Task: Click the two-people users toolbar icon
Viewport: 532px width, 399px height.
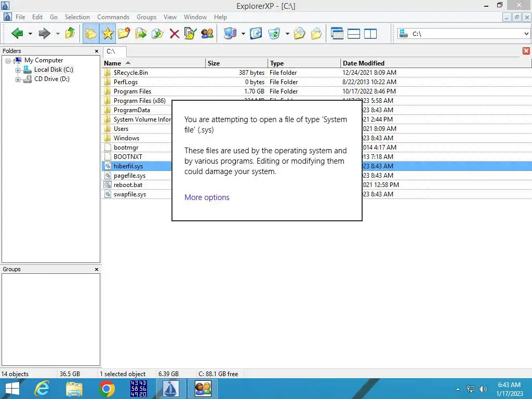Action: coord(207,33)
